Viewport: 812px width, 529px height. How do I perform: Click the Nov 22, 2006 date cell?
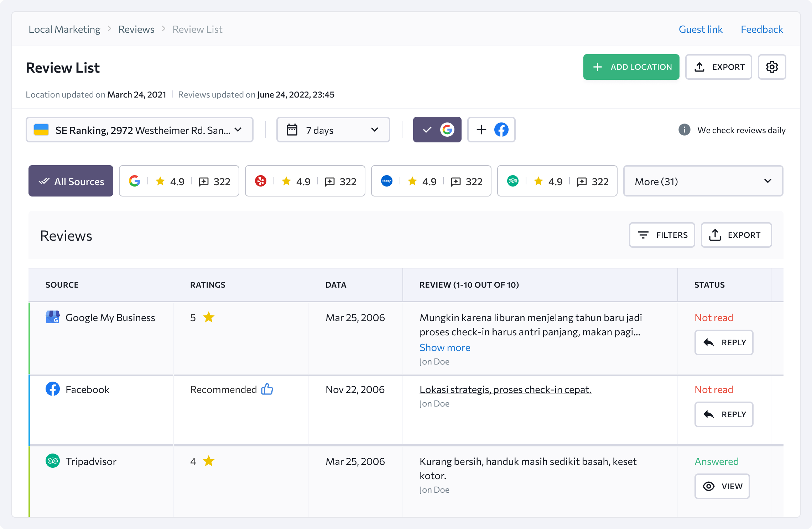click(x=355, y=389)
